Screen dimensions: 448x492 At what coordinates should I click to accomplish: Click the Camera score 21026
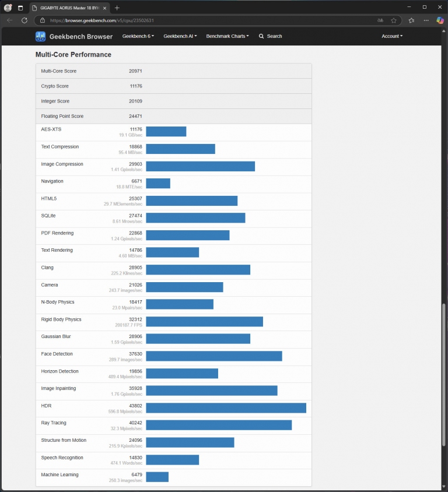[x=135, y=284]
